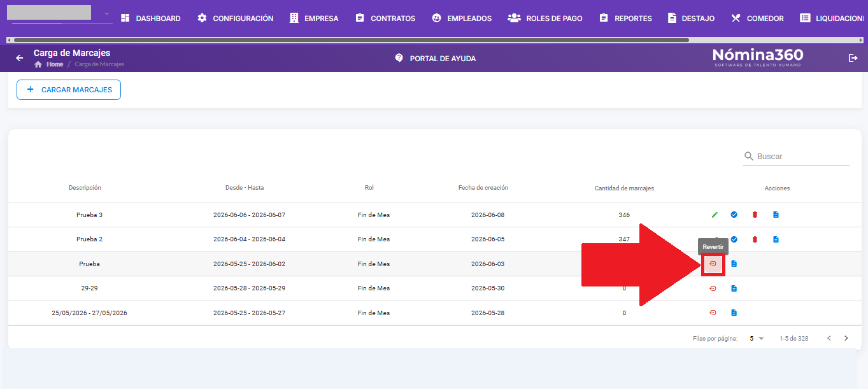Click the creation date 2026-06-08
Screen dimensions: 868x389
(487, 215)
